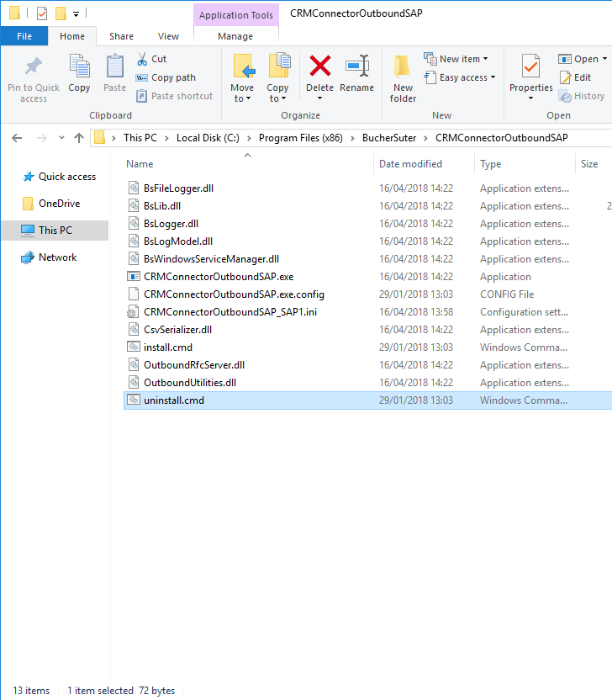Screen dimensions: 612x700
Task: Expand the Open dropdown arrow
Action: click(x=605, y=59)
